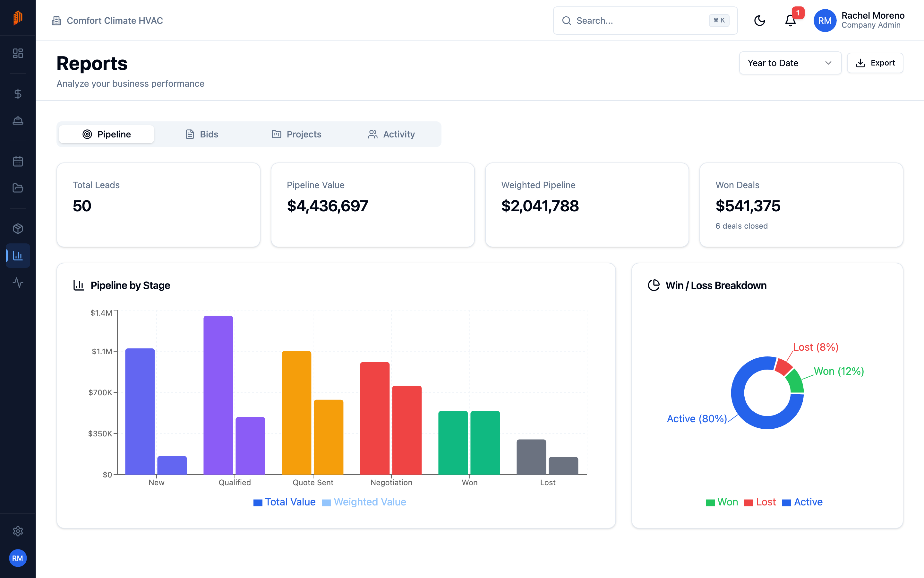Click the RM avatar at sidebar bottom

coord(18,558)
